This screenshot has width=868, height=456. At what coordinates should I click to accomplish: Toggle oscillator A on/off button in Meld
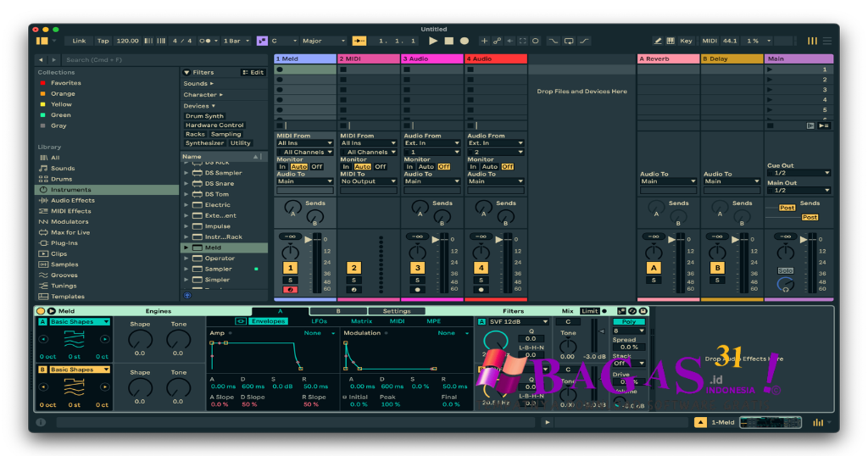42,321
